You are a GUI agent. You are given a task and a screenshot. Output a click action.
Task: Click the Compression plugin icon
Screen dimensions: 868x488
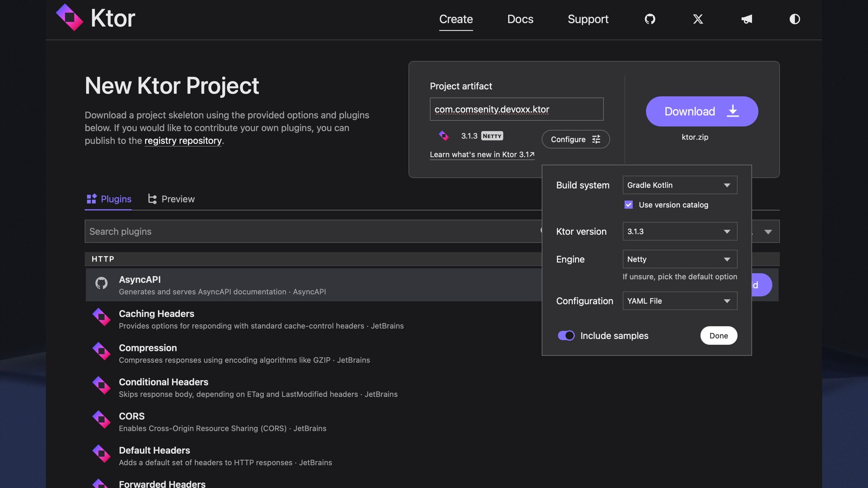(101, 352)
